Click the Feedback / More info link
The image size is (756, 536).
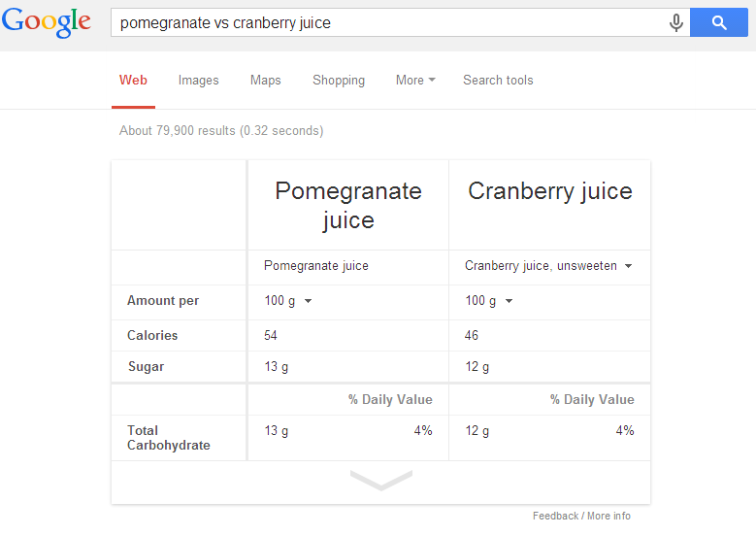pyautogui.click(x=581, y=516)
